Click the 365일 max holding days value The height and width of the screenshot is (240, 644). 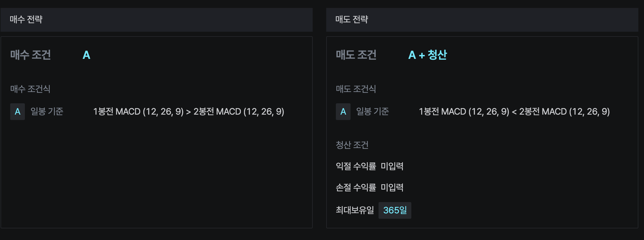click(x=395, y=210)
